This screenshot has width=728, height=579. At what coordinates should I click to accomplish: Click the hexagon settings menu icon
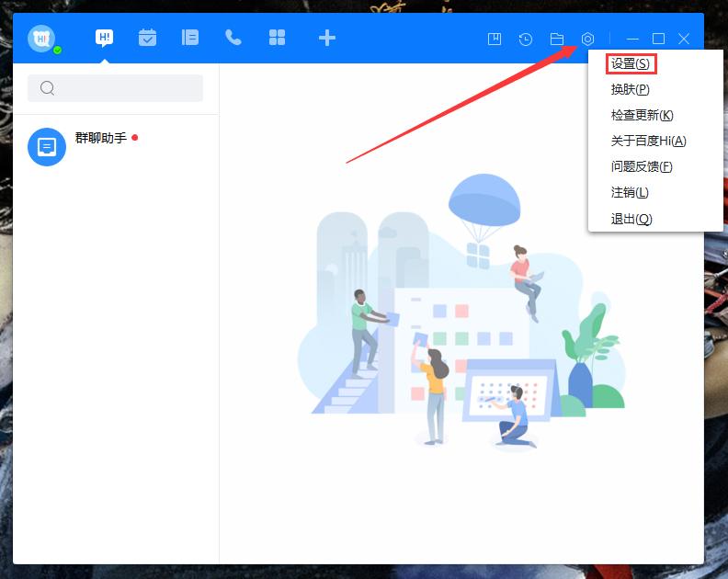587,39
